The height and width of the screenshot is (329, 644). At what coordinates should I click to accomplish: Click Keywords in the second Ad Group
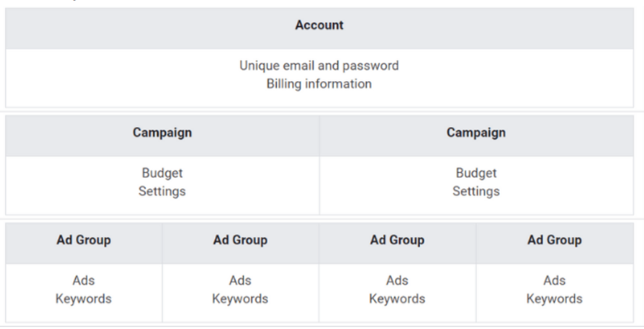click(240, 299)
